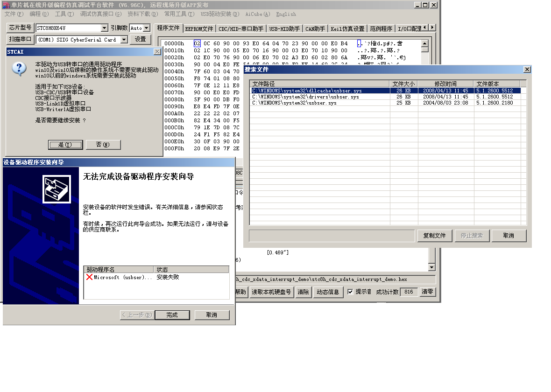
Task: Select the I/O口配置 tab
Action: [409, 29]
